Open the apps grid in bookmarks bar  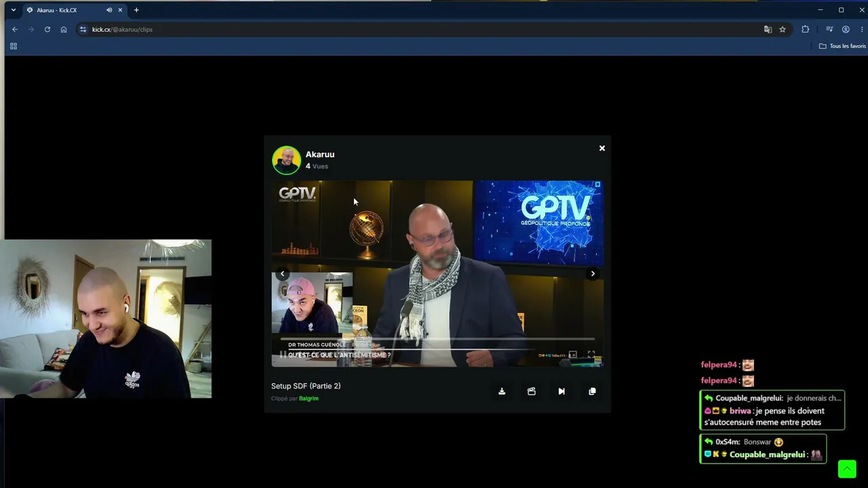click(13, 46)
